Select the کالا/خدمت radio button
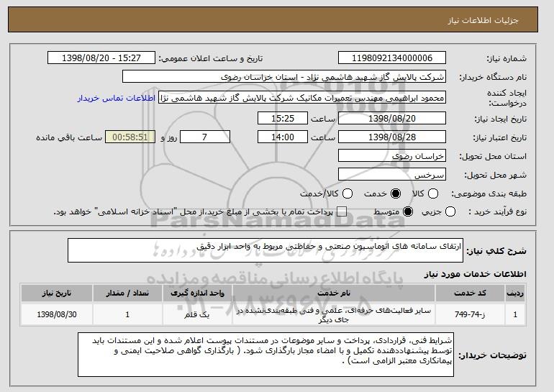The width and height of the screenshot is (554, 392). [348, 193]
